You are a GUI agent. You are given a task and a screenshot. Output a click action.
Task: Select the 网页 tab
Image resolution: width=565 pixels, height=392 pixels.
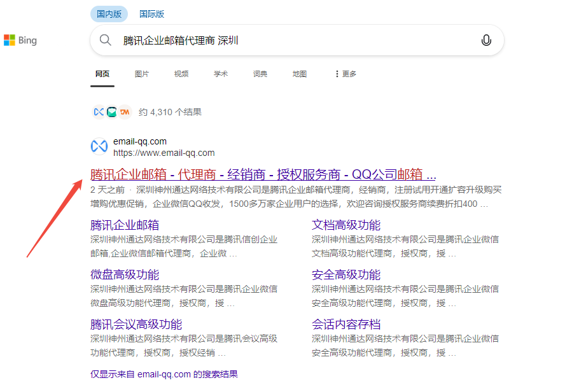point(102,74)
